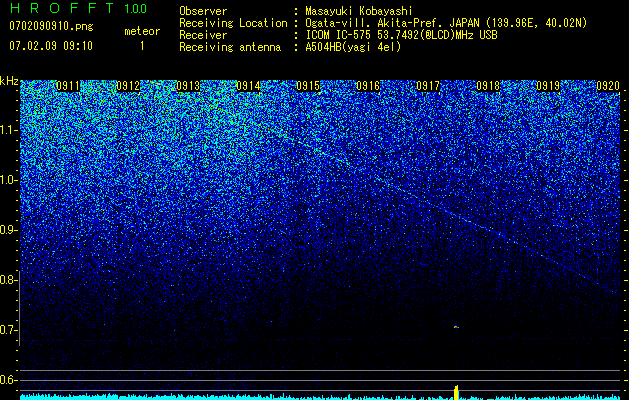Click the 0911 time marker
The image size is (629, 400).
point(68,86)
